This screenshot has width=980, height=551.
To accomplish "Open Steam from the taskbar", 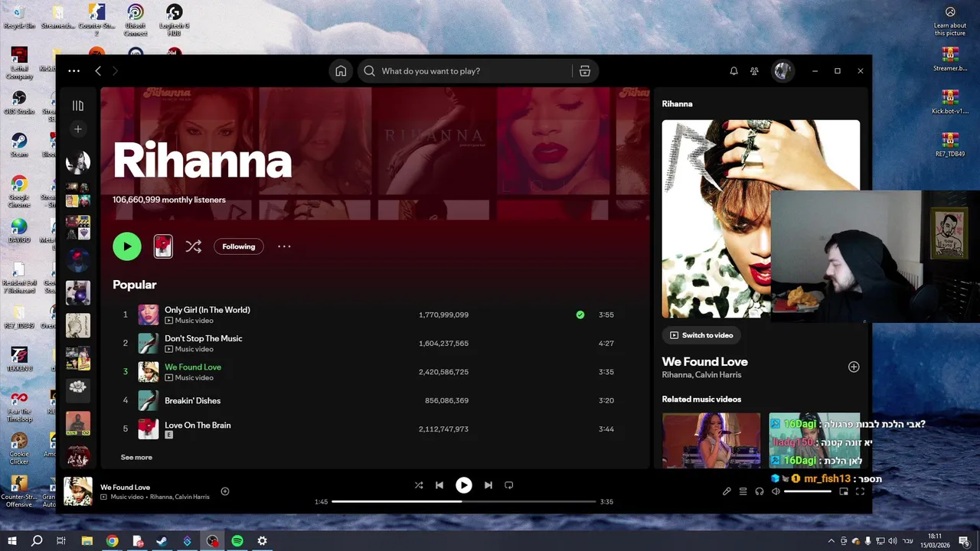I will [x=162, y=541].
